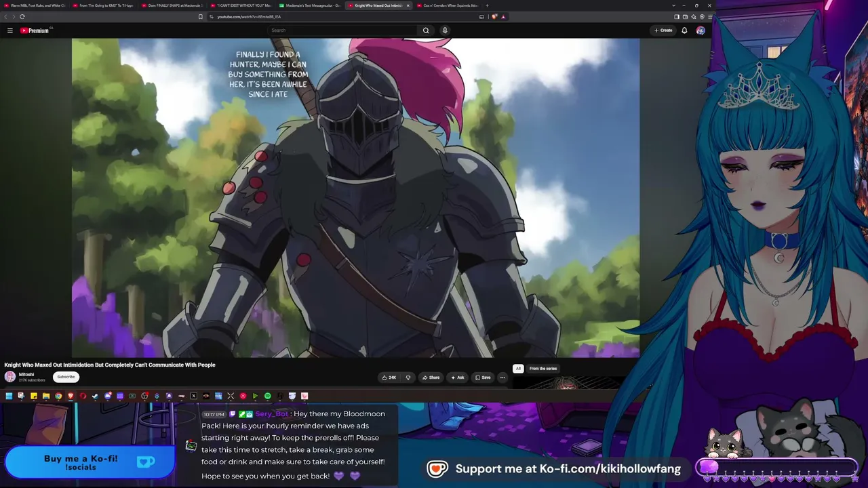Open Mitoshi channel avatar
Image resolution: width=868 pixels, height=488 pixels.
point(10,377)
